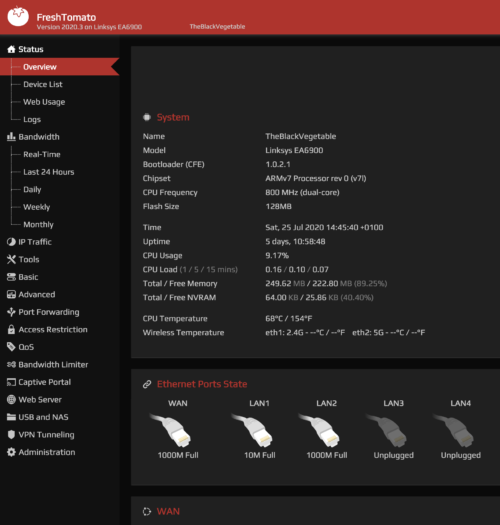Click the Flash Size value 128MB
This screenshot has height=525, width=500.
(278, 206)
